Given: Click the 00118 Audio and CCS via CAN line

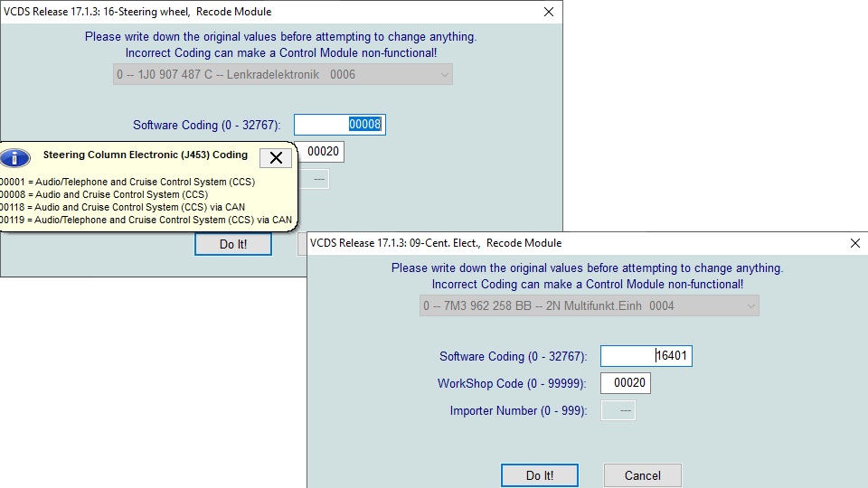Looking at the screenshot, I should tap(127, 207).
